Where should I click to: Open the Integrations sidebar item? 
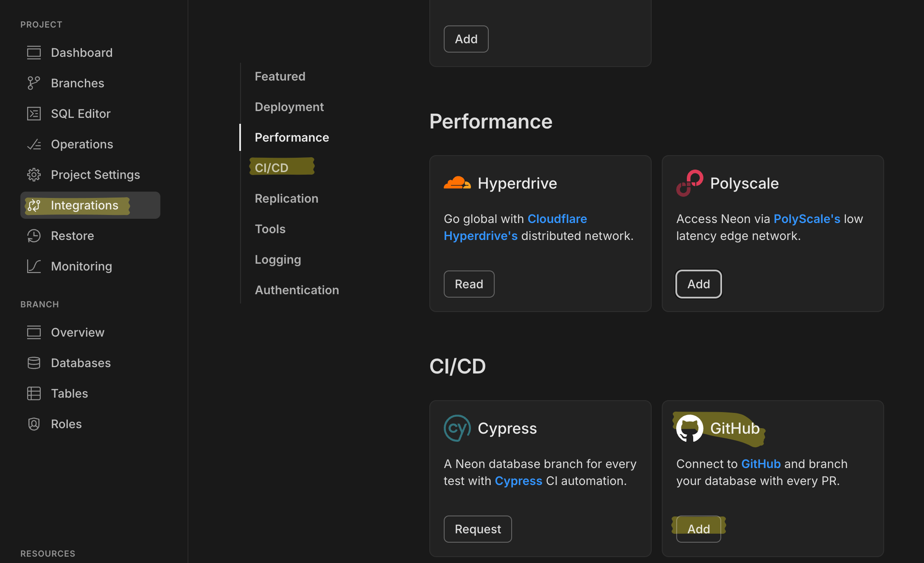[x=84, y=205]
